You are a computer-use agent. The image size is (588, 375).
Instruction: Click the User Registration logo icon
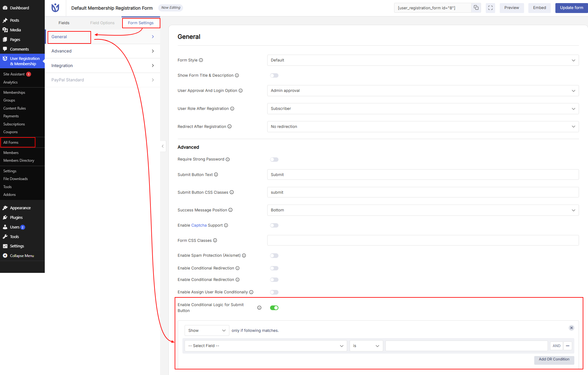pos(55,8)
